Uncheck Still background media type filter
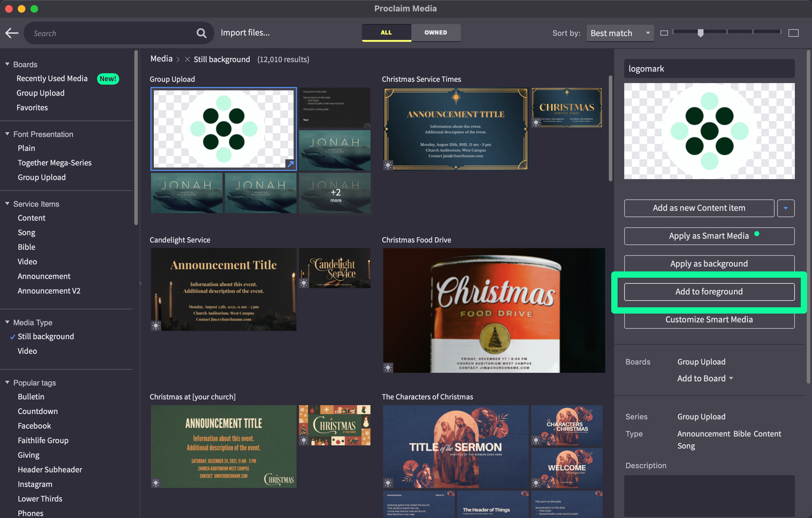 pos(46,336)
